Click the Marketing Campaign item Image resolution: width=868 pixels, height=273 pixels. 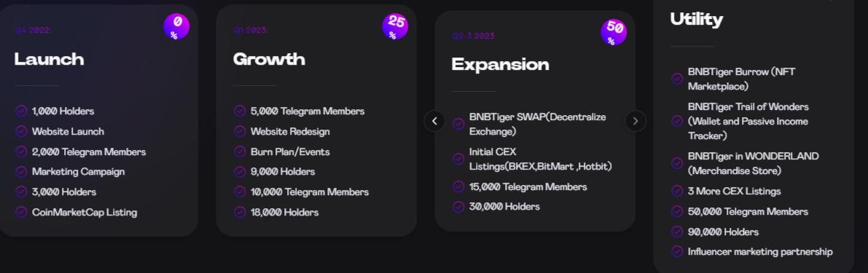coord(78,172)
